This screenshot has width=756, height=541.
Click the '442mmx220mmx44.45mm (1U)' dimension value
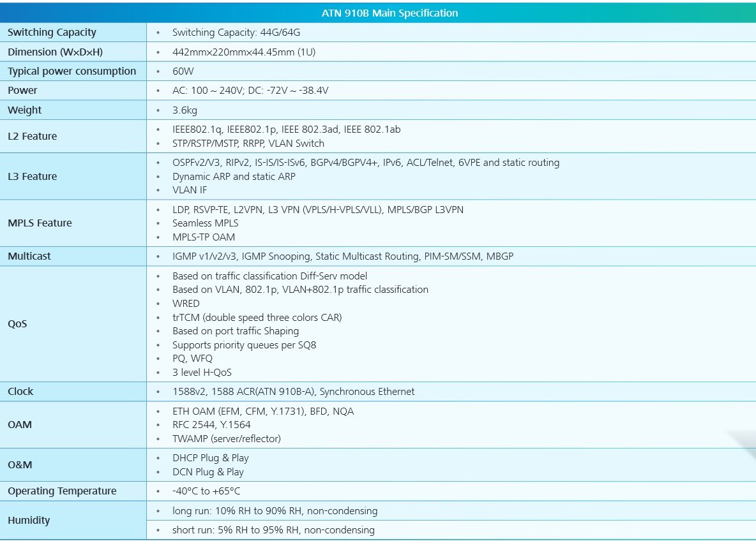click(244, 52)
